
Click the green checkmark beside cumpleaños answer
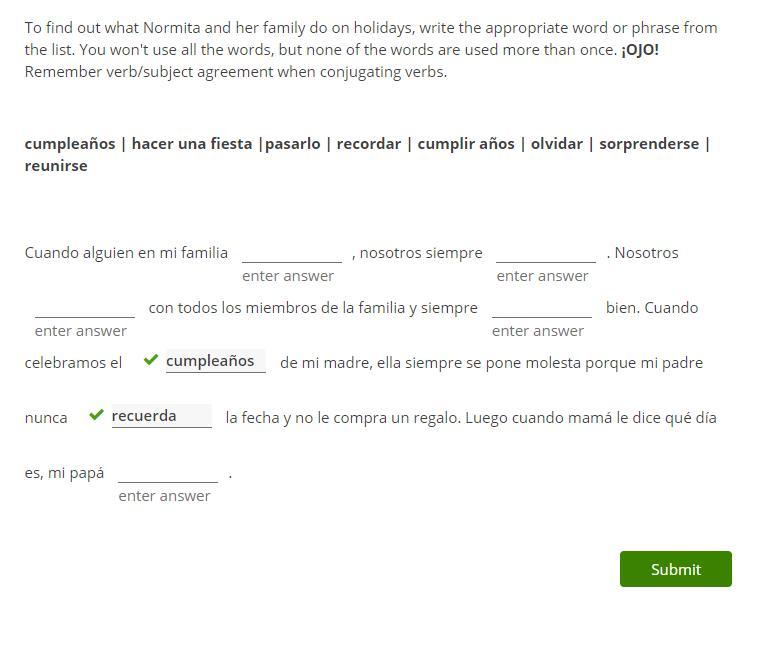pos(151,360)
